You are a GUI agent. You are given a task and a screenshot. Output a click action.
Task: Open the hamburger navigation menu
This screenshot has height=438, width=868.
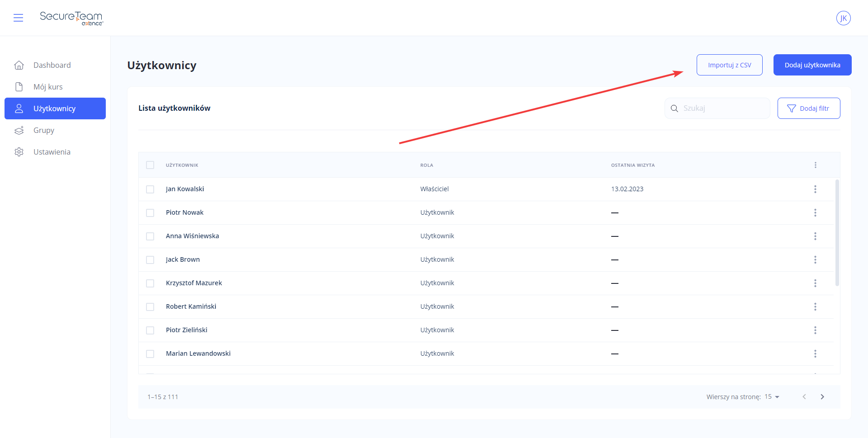(18, 18)
